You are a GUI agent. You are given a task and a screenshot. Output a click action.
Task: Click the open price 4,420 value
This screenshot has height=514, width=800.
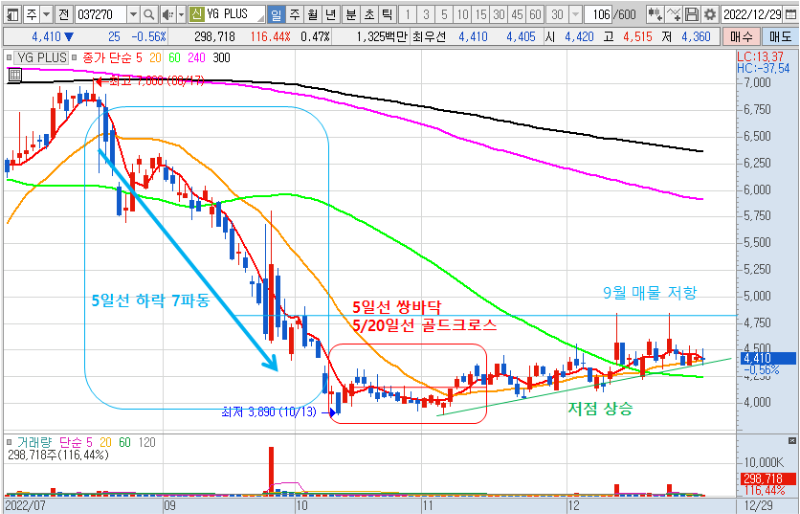click(579, 37)
